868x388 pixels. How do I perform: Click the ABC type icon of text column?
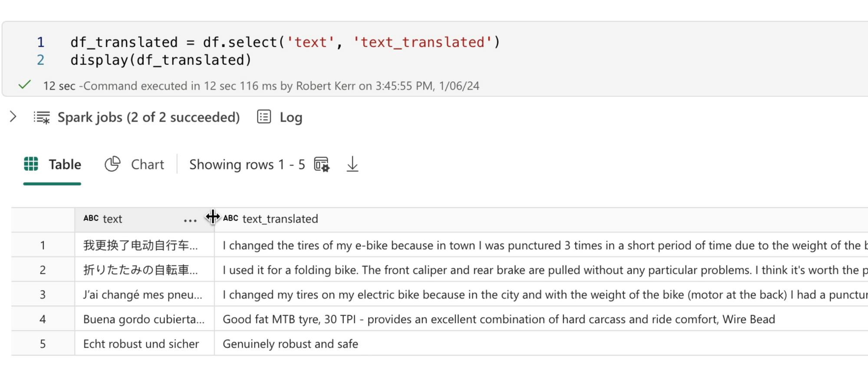91,218
